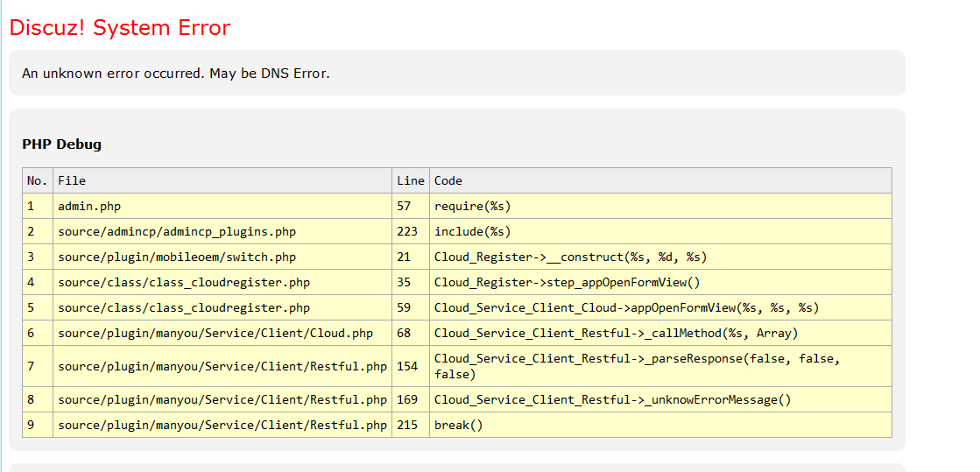Select 'manyou/Service/Client/Cloud.php' file cell

click(x=222, y=334)
